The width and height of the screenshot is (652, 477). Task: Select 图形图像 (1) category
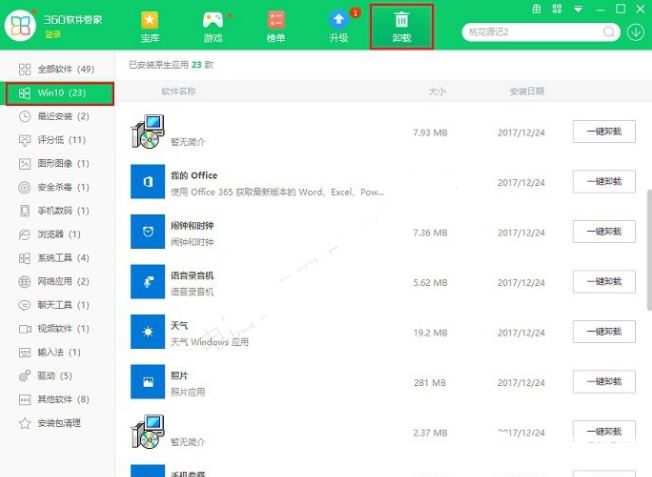pyautogui.click(x=57, y=163)
